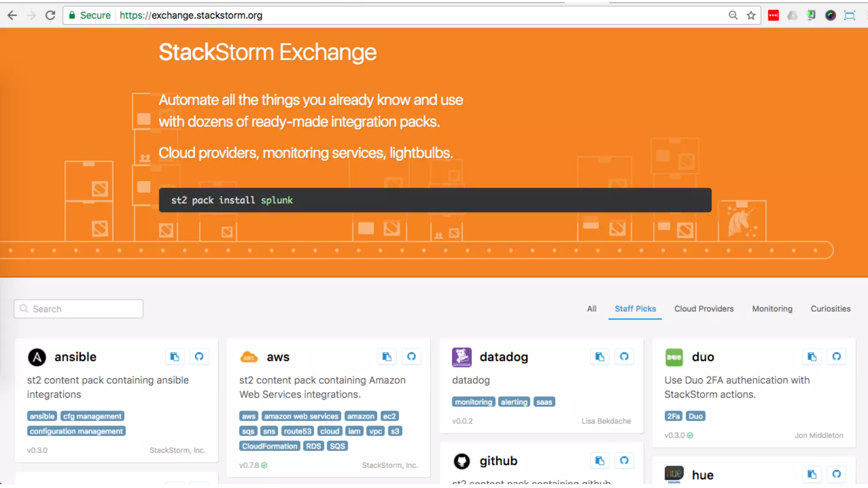
Task: Open the red browser extension icon
Action: pos(773,15)
